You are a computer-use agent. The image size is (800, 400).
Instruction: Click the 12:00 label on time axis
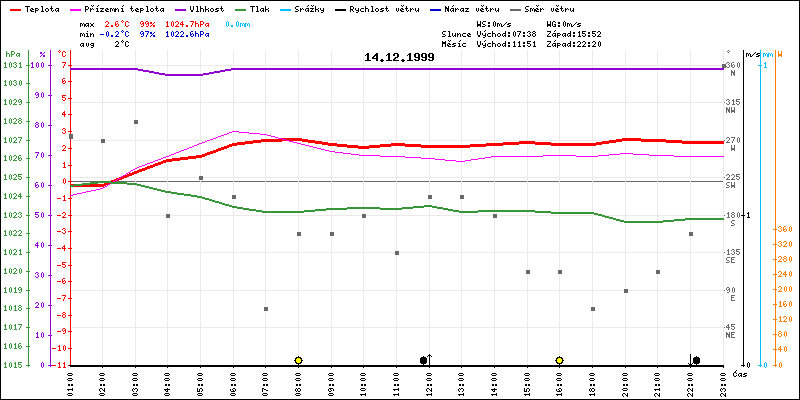pyautogui.click(x=429, y=382)
